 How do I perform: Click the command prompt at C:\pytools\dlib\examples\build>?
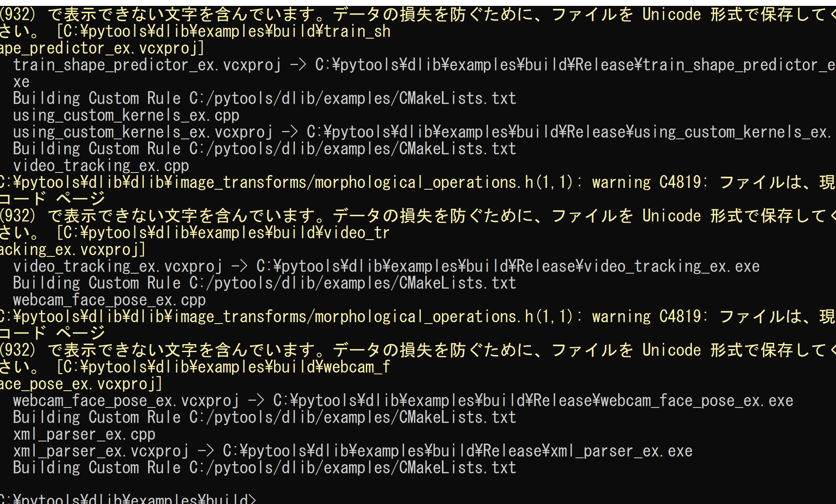tap(128, 498)
